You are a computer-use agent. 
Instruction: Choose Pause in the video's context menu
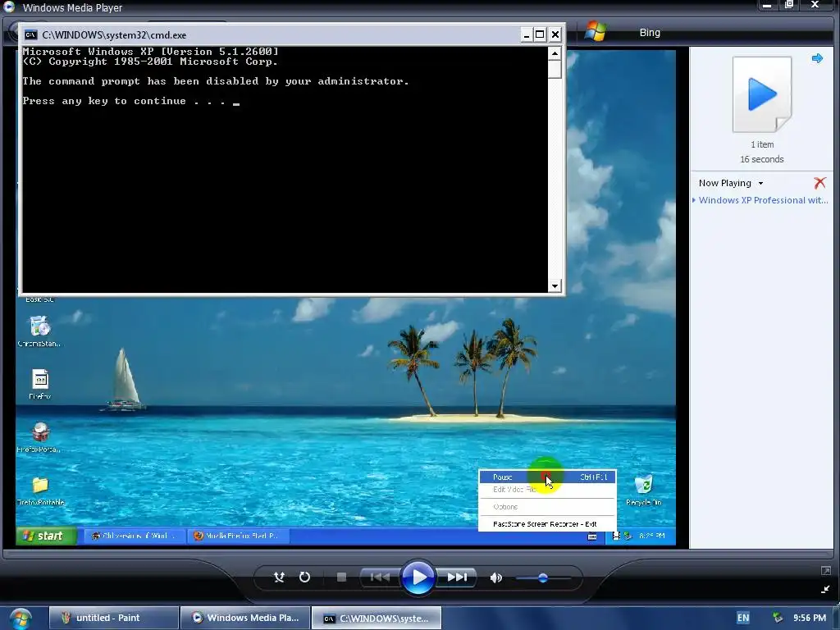547,477
